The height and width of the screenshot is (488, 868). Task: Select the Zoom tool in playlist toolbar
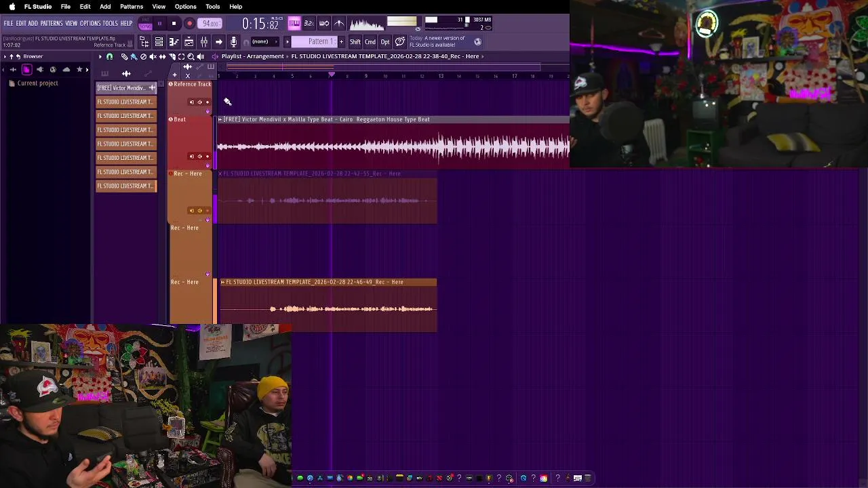191,57
